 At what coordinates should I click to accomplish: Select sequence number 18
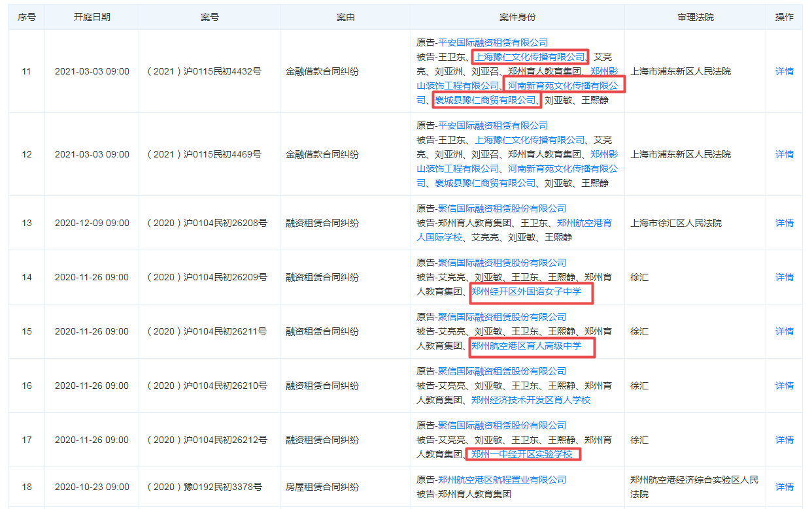coord(26,487)
